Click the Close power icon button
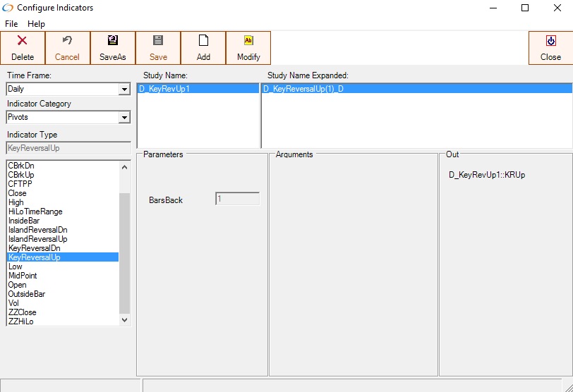The height and width of the screenshot is (392, 573). (550, 41)
